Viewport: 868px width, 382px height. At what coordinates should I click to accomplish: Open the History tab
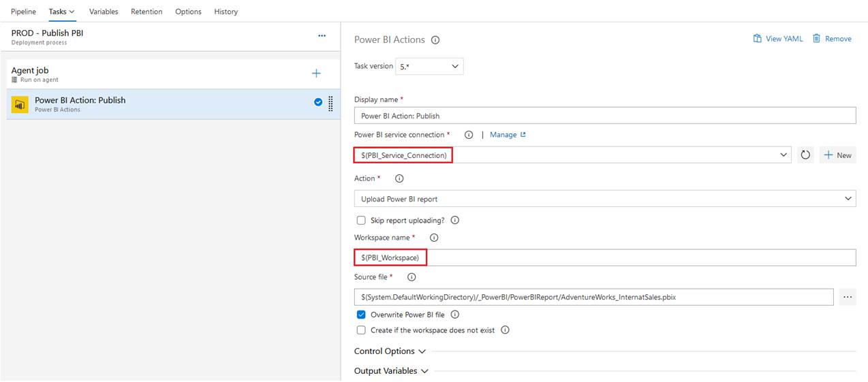point(226,12)
